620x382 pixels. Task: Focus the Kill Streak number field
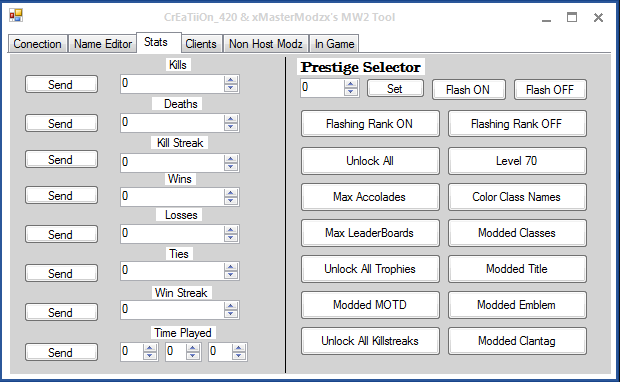[x=172, y=162]
